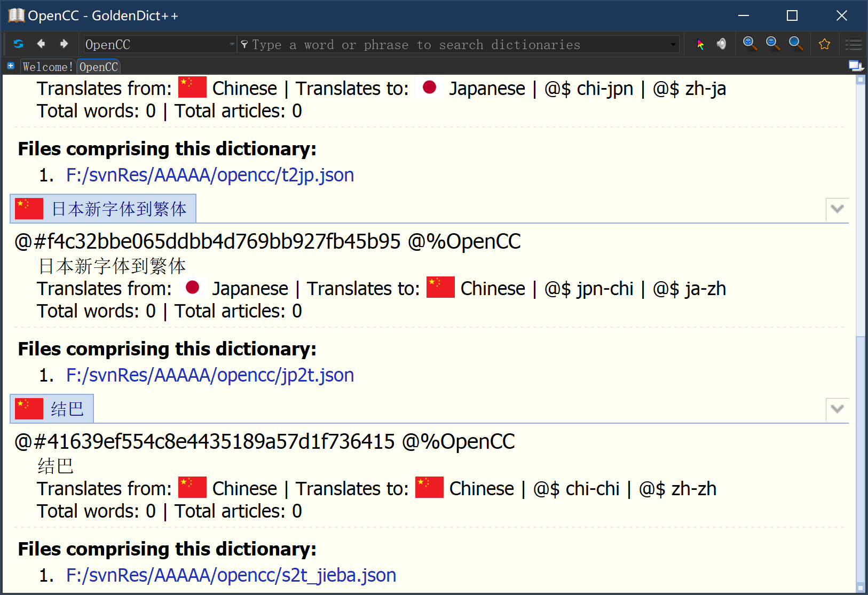Screen dimensions: 868x595
Task: Click the '@$ chi-jpn' text
Action: pos(589,89)
